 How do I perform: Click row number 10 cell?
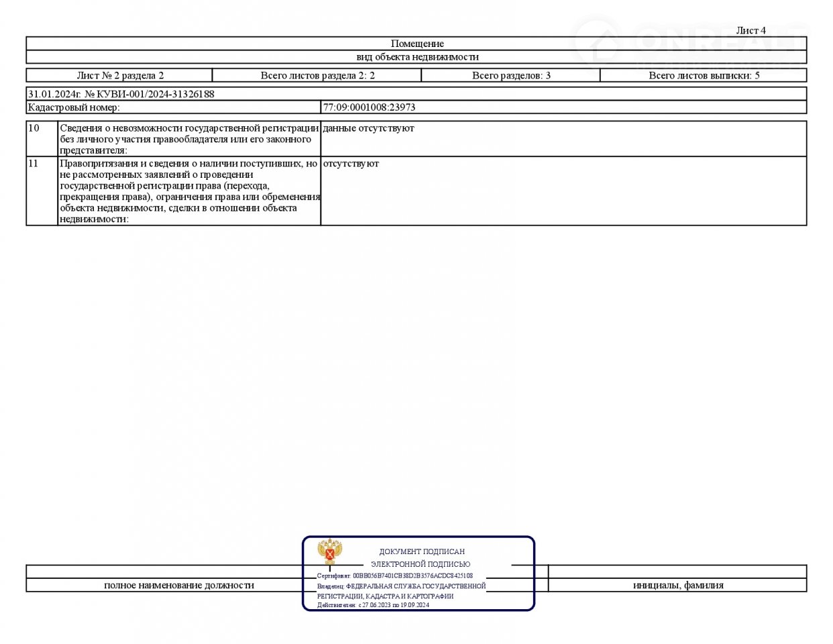[x=34, y=128]
